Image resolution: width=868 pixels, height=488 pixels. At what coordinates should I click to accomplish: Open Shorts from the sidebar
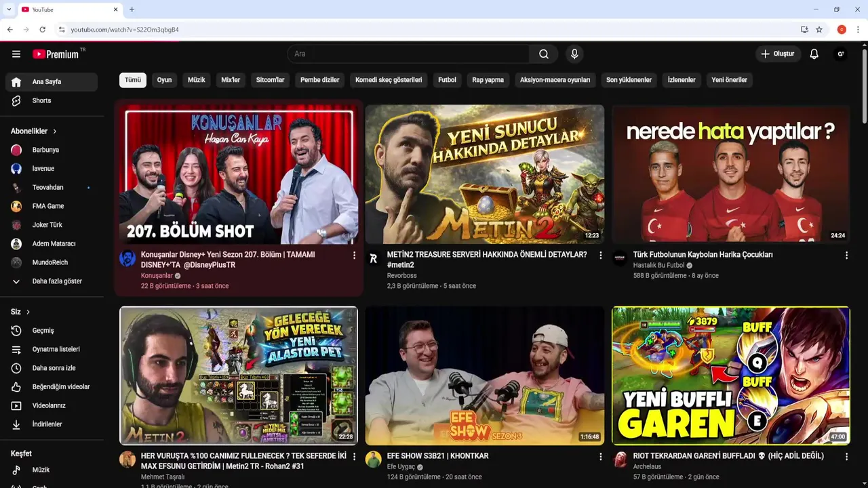click(52, 100)
